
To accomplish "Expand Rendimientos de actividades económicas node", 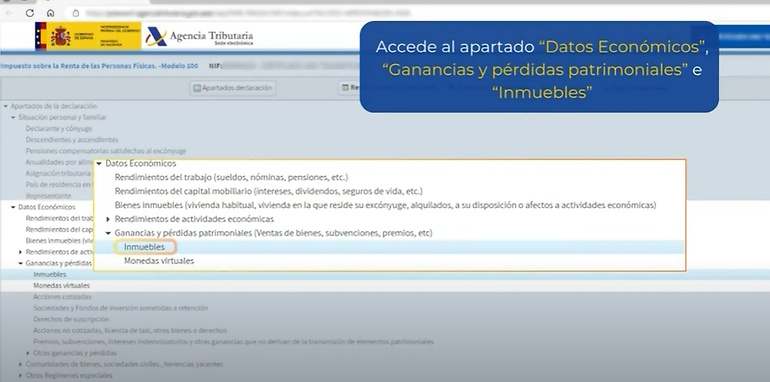I will (x=109, y=219).
